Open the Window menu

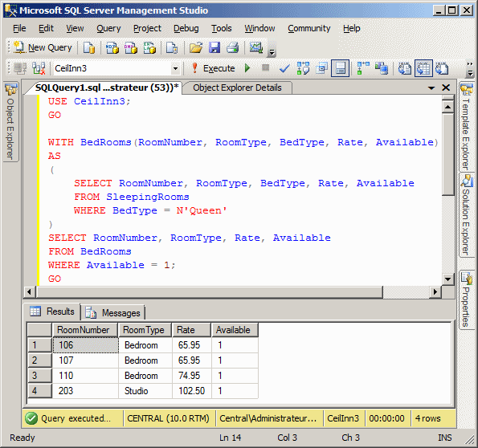(259, 28)
